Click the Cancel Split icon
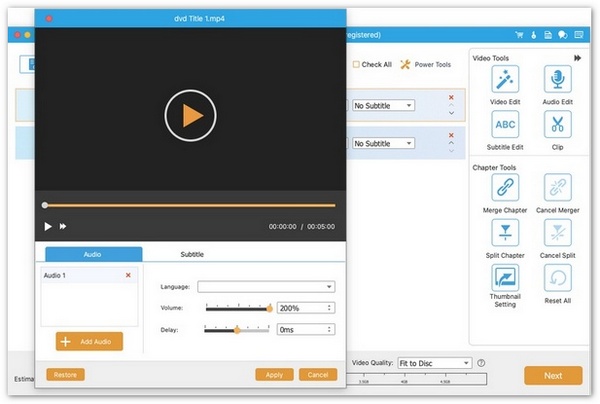 558,233
